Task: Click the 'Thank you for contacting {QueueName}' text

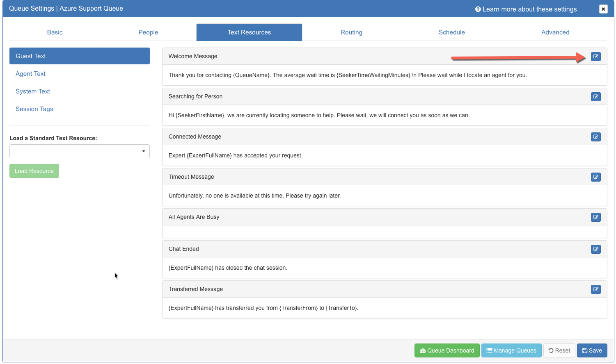Action: click(348, 75)
